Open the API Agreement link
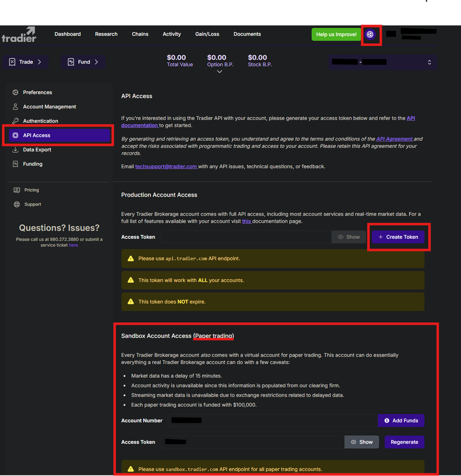The height and width of the screenshot is (476, 461). click(394, 139)
